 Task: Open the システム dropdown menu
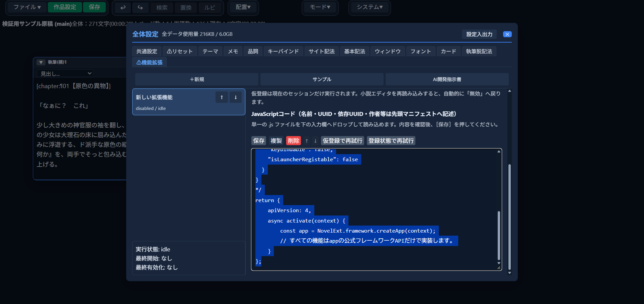pos(370,7)
